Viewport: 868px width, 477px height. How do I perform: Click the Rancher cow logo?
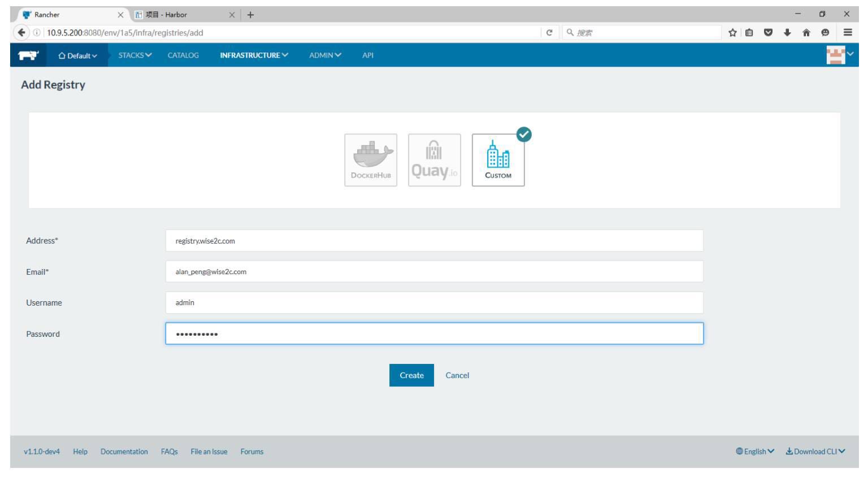[x=28, y=55]
